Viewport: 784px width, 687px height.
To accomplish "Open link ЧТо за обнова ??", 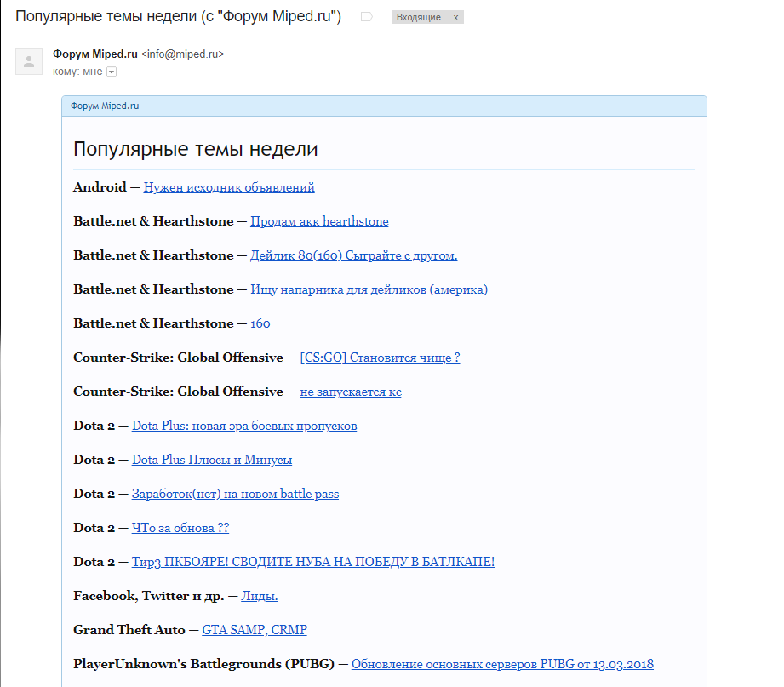I will coord(180,528).
